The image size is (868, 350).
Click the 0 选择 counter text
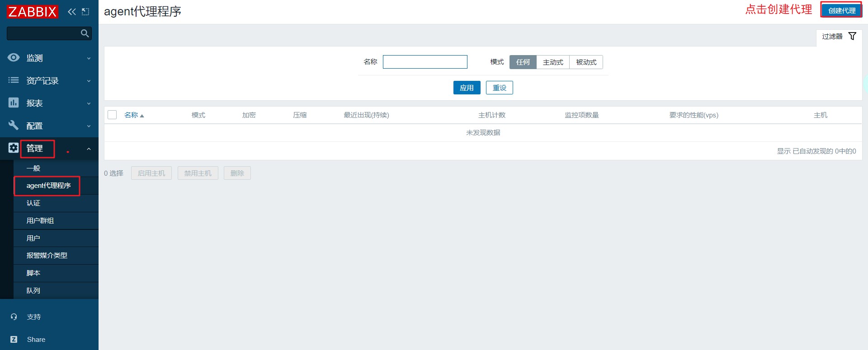pos(113,173)
